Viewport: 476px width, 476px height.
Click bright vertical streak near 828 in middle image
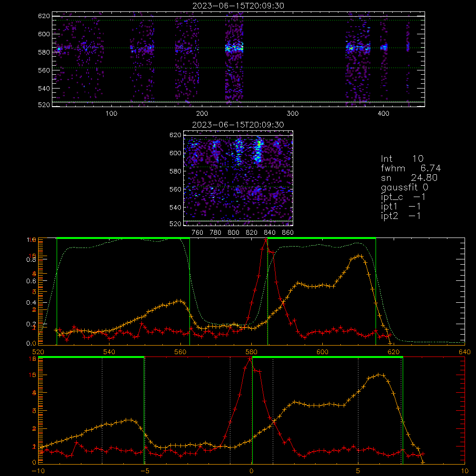point(258,150)
